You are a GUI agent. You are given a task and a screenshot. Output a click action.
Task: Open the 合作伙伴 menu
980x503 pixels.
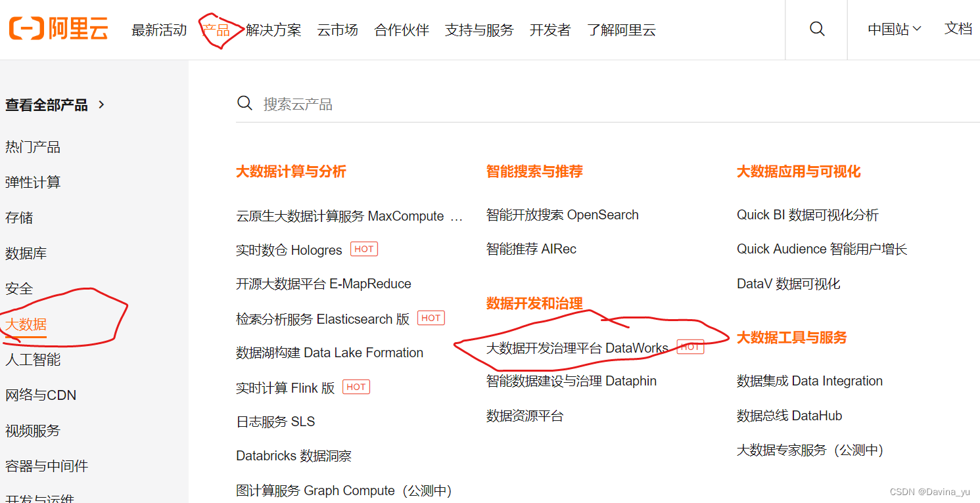pyautogui.click(x=402, y=30)
